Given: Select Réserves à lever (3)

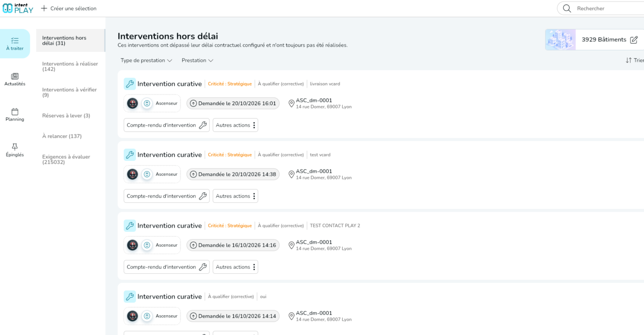Looking at the screenshot, I should 71,116.
